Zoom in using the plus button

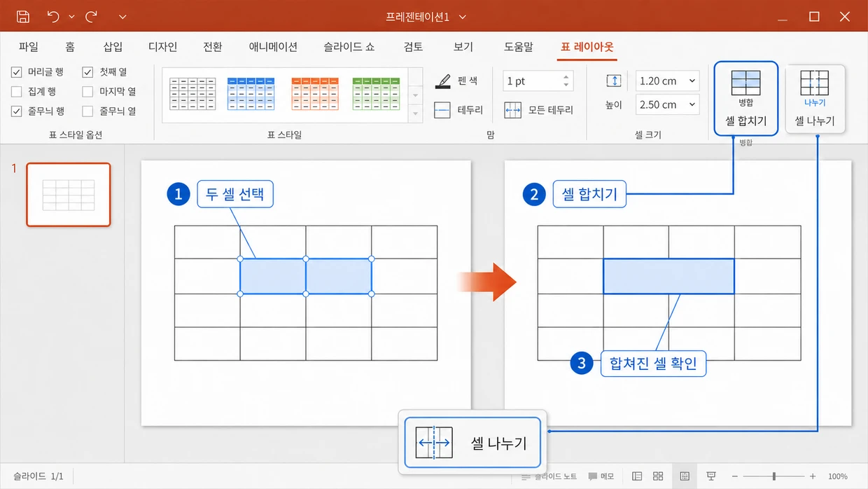point(813,476)
